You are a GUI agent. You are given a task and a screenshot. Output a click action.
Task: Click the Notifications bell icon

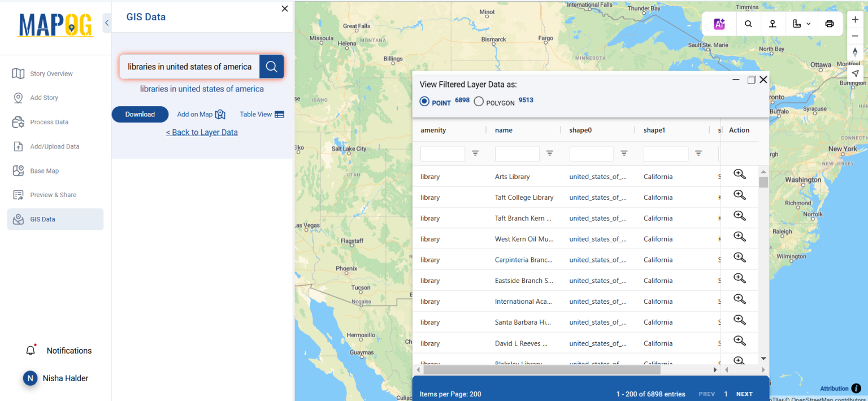pyautogui.click(x=31, y=350)
